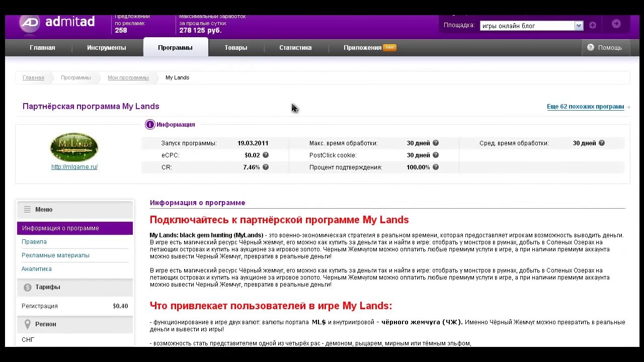Click the My Lands game logo
644x362 pixels.
pyautogui.click(x=74, y=147)
